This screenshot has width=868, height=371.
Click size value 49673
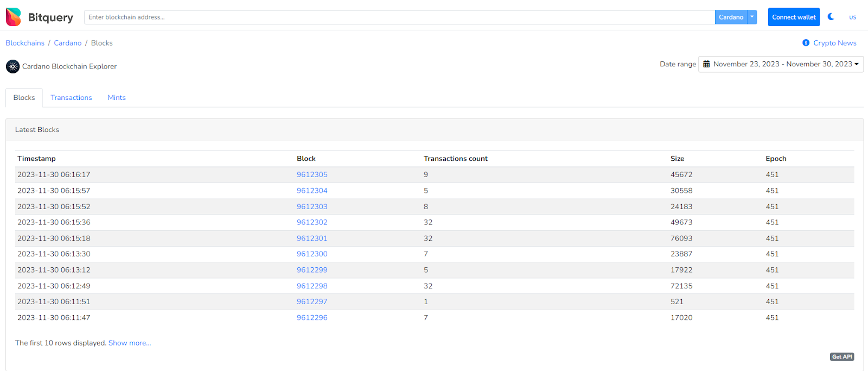coord(681,222)
